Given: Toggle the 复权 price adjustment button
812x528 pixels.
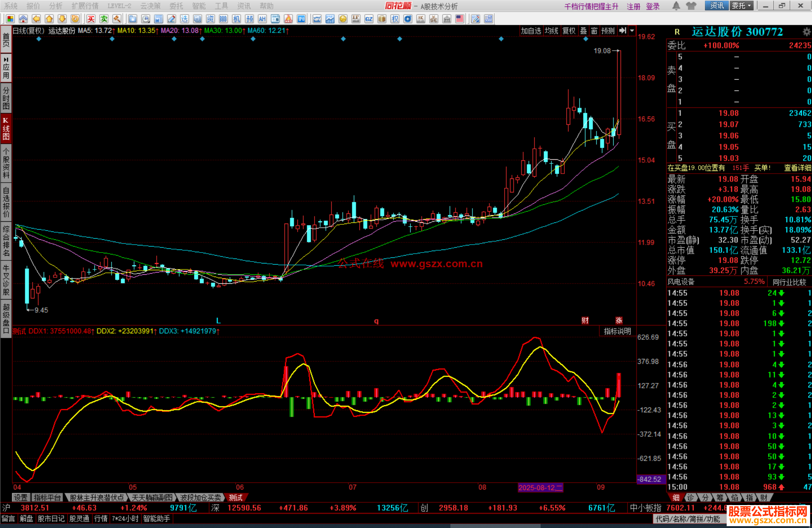Looking at the screenshot, I should coord(569,31).
